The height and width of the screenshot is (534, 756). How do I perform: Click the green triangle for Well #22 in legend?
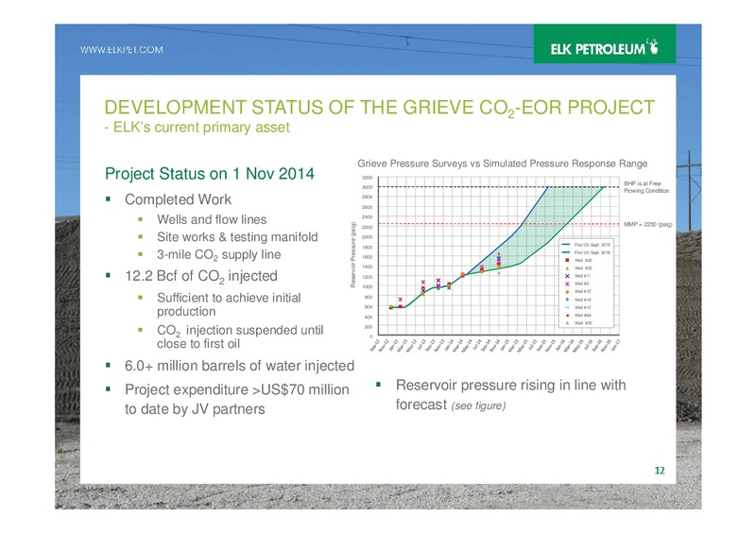pos(567,268)
